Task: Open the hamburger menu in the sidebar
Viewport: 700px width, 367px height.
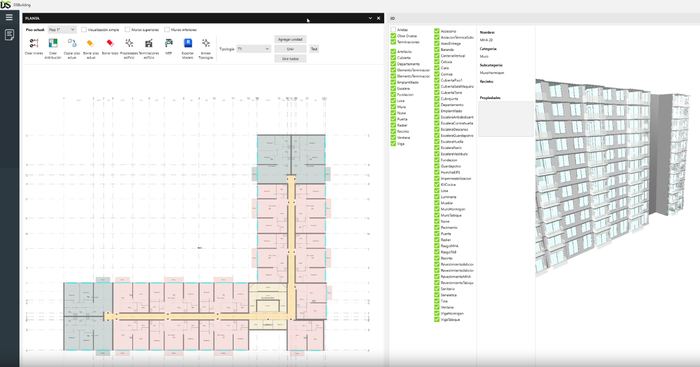Action: [x=9, y=17]
